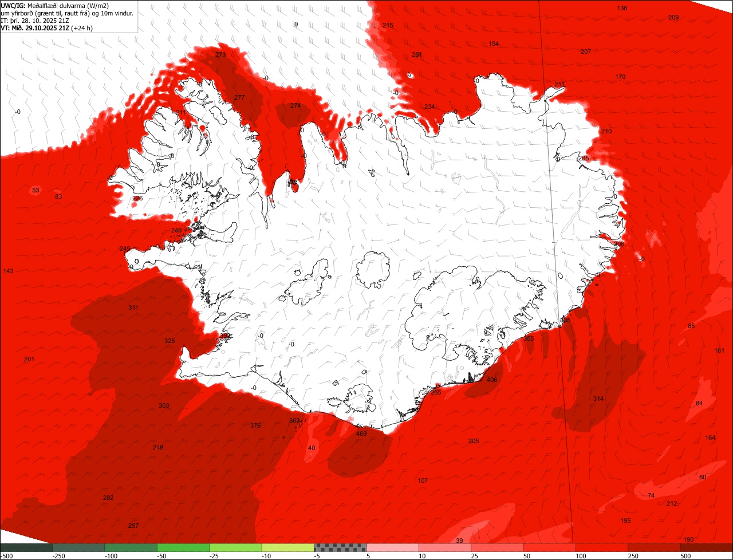This screenshot has width=733, height=560.
Task: Click the flux value '273' north of the Westfjords
Action: pyautogui.click(x=220, y=54)
